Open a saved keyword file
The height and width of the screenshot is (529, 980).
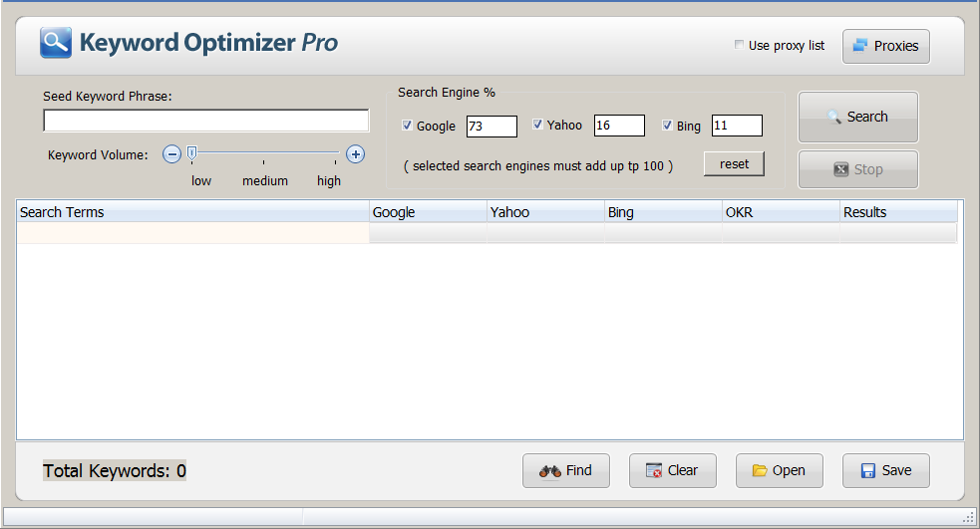point(780,471)
